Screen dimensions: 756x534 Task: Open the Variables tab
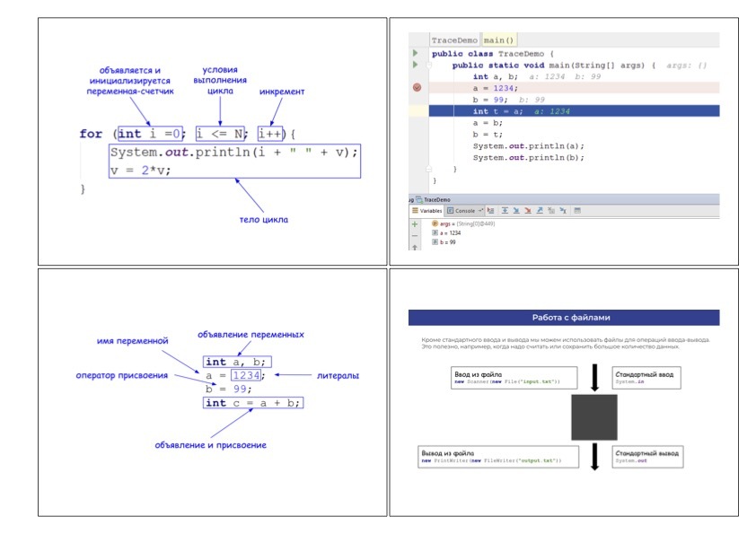click(x=426, y=211)
